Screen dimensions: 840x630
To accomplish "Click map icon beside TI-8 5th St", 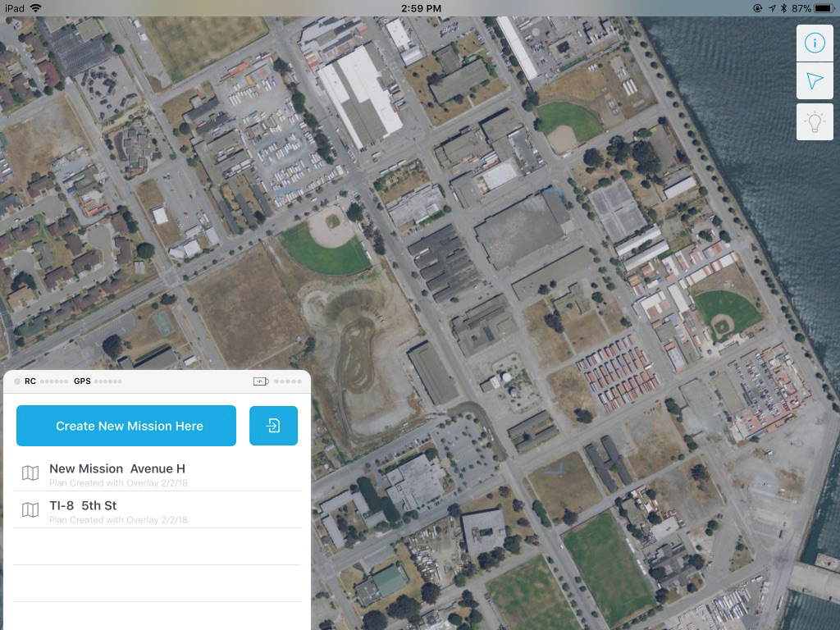I will (x=30, y=510).
